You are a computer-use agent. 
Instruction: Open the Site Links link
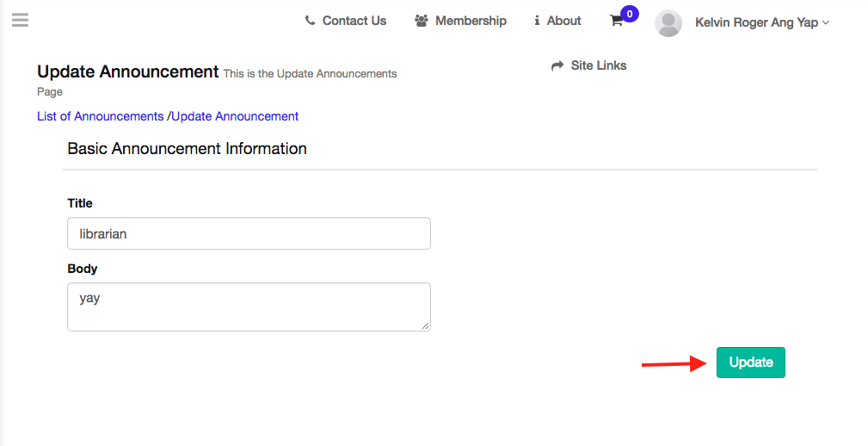pyautogui.click(x=598, y=65)
